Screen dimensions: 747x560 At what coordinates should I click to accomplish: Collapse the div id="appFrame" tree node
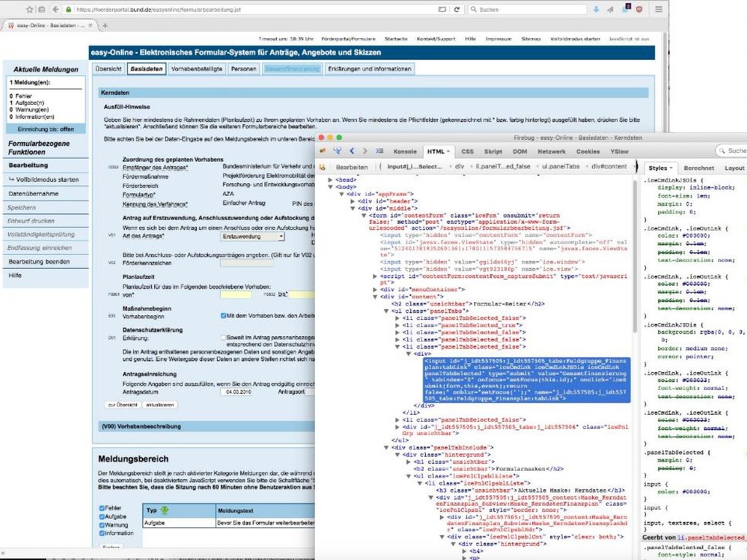pos(342,194)
